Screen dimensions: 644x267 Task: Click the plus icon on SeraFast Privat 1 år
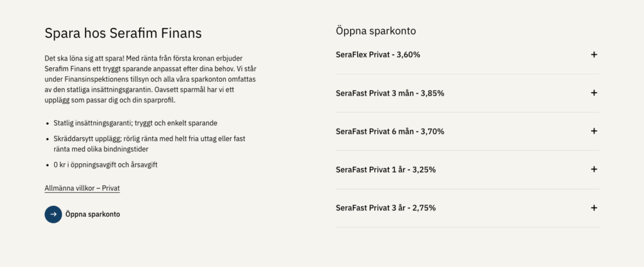point(594,169)
